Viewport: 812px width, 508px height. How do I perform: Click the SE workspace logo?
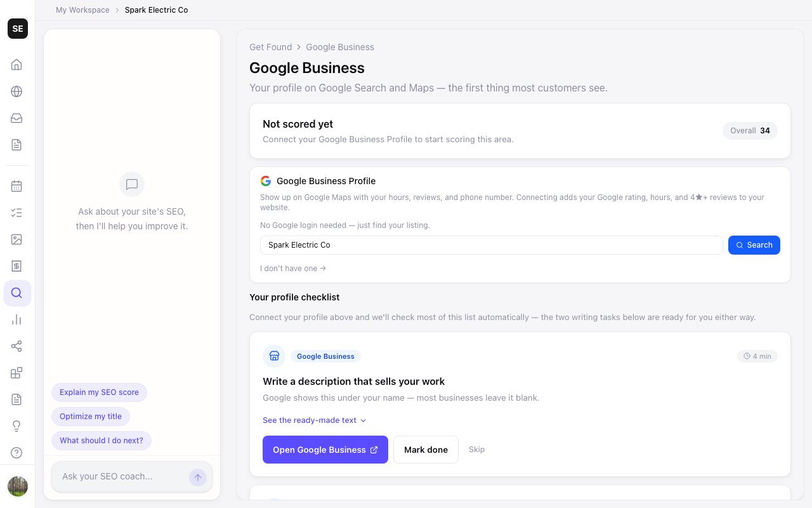pyautogui.click(x=18, y=29)
